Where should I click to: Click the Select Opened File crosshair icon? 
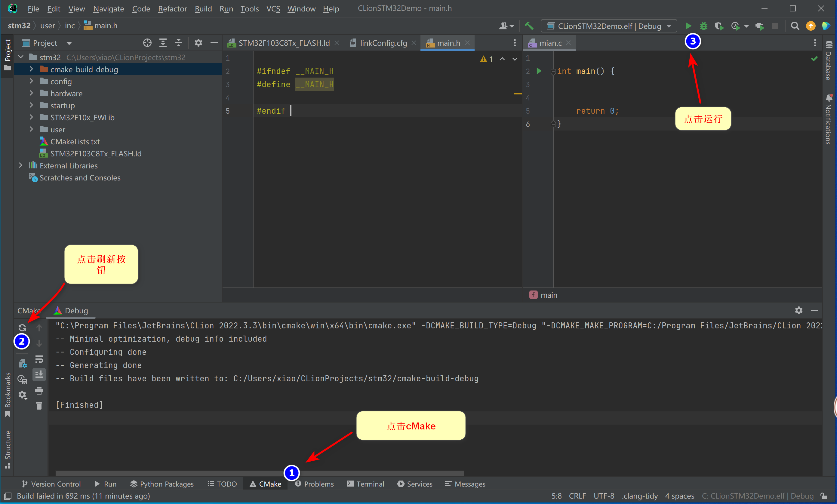click(x=147, y=43)
